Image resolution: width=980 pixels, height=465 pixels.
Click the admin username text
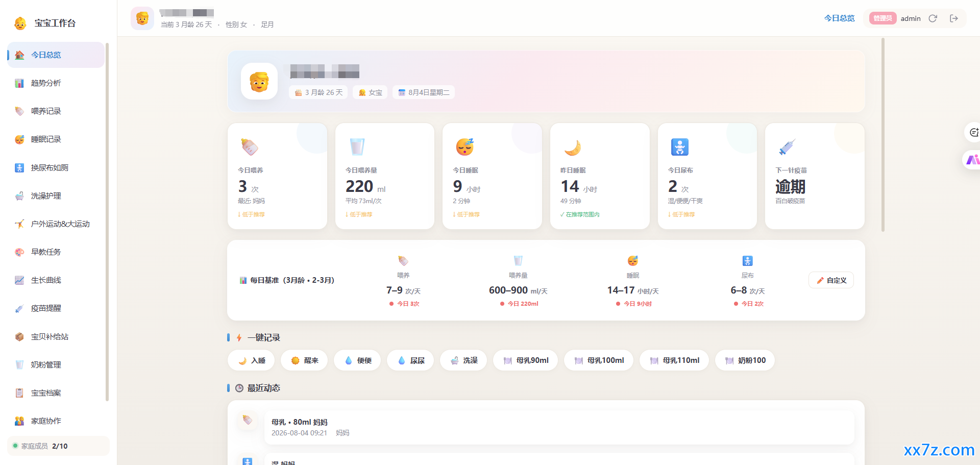coord(911,18)
